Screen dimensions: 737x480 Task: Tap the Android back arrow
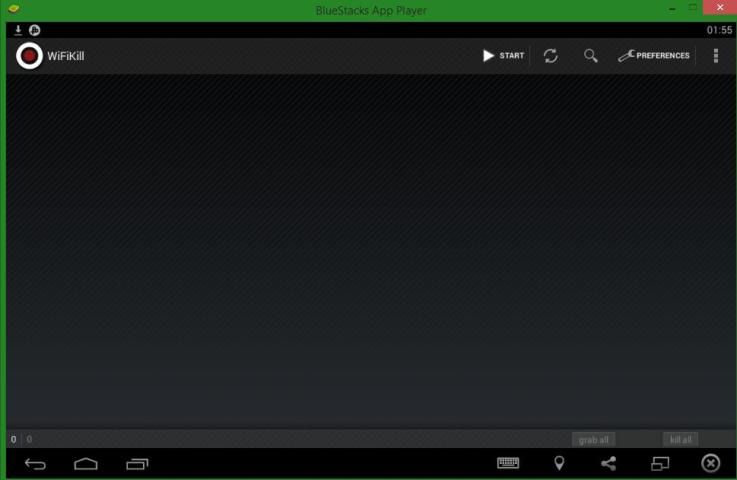click(35, 463)
